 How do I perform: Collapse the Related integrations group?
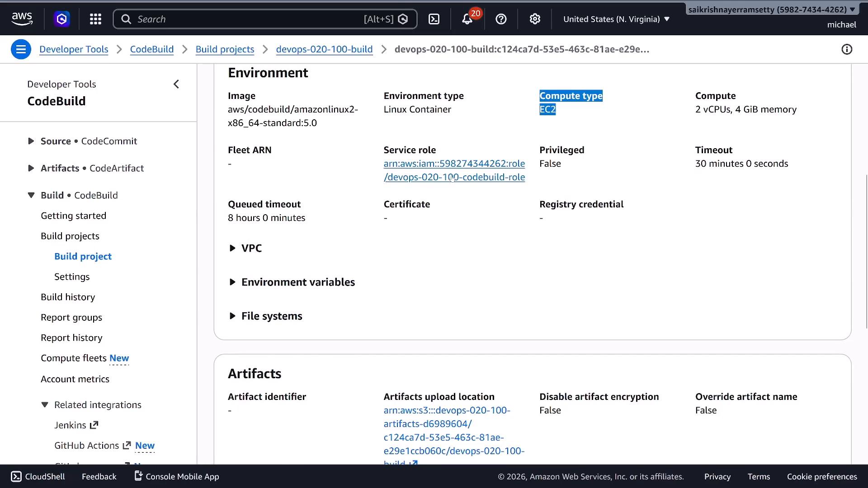tap(45, 405)
